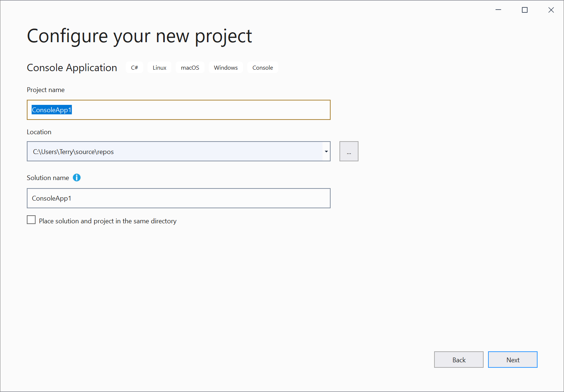This screenshot has height=392, width=564.
Task: Click the Solution name info icon
Action: pyautogui.click(x=77, y=177)
